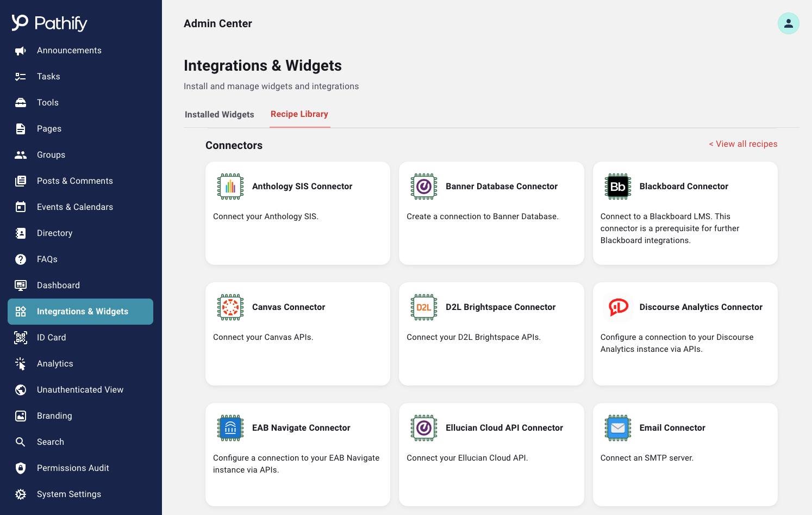Click 'Connect an SMTP server.' description text
Screen dimensions: 812x515
647,458
